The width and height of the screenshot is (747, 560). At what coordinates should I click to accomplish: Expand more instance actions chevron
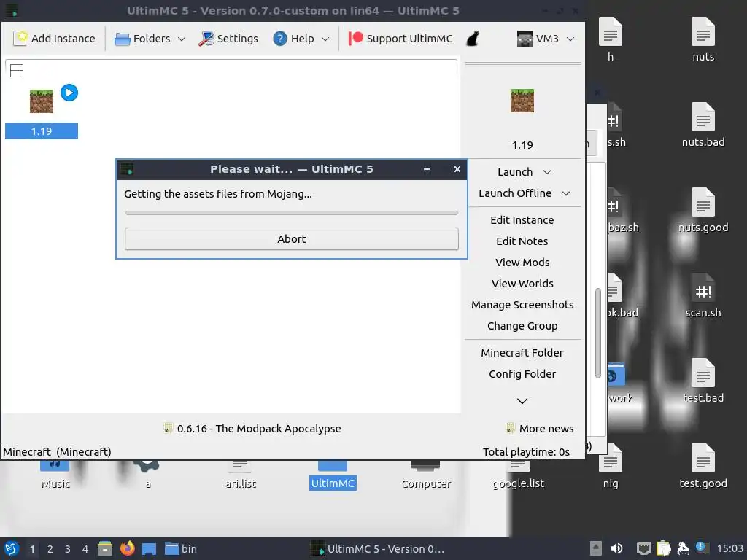pos(522,401)
